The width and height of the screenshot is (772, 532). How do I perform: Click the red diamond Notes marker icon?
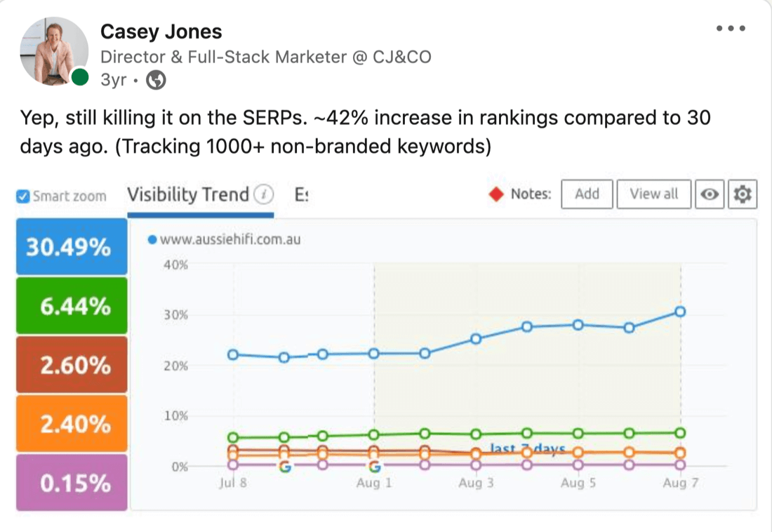point(497,194)
